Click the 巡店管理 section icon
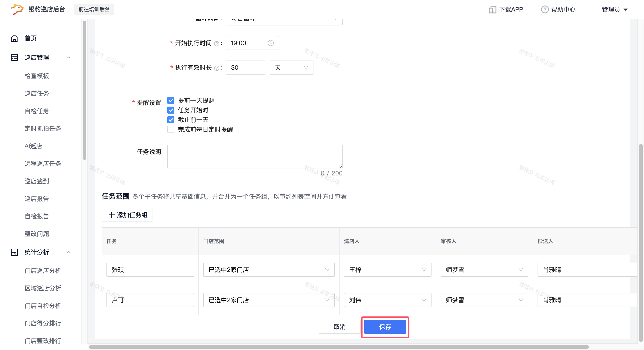 [x=14, y=58]
